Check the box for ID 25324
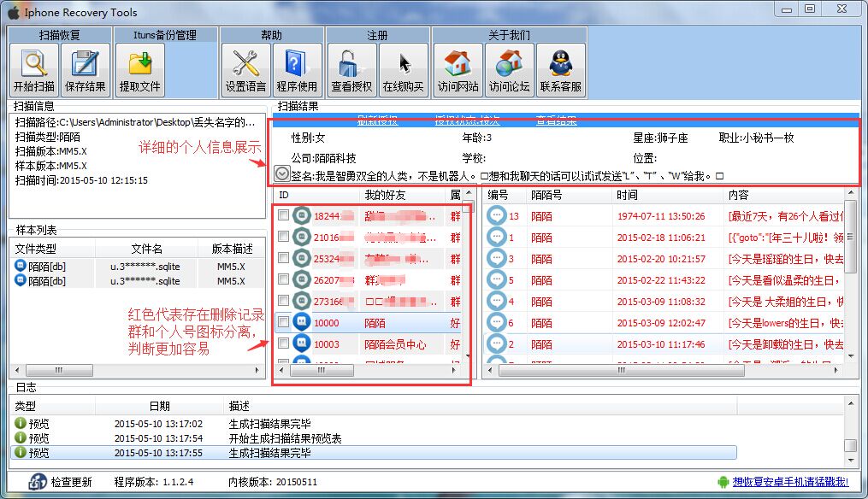 (283, 258)
